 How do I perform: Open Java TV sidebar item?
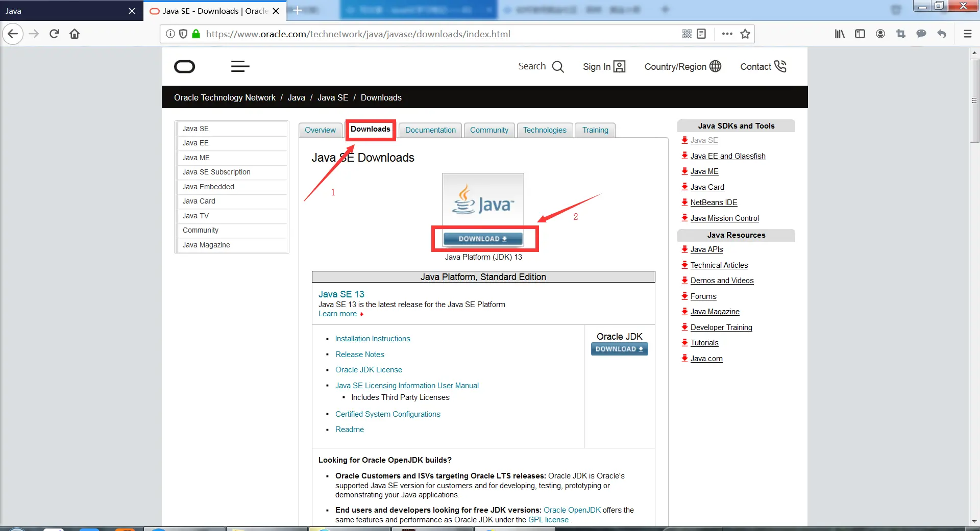232,216
